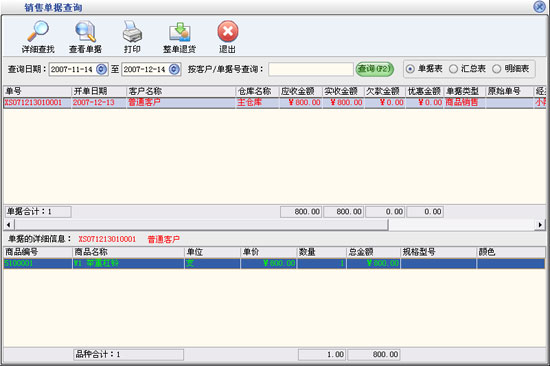Click the 打印 printer icon
The height and width of the screenshot is (366, 550).
point(132,36)
